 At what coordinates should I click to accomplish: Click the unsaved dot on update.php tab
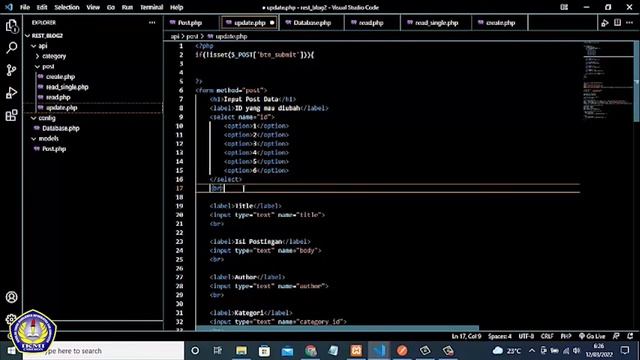(x=272, y=23)
